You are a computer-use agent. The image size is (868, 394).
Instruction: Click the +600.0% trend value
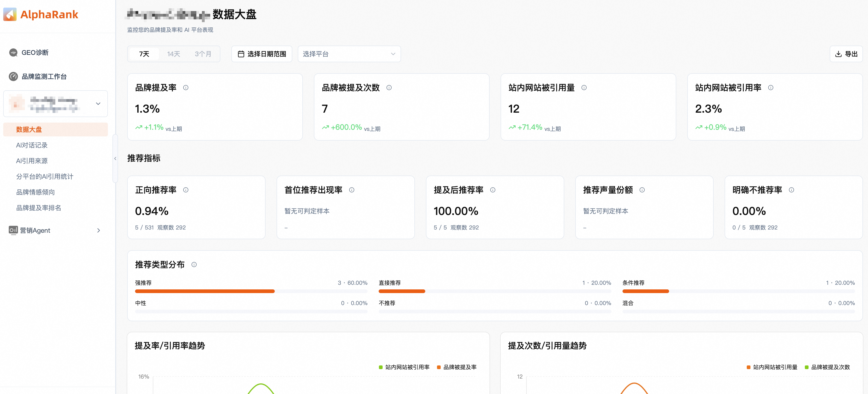coord(346,127)
